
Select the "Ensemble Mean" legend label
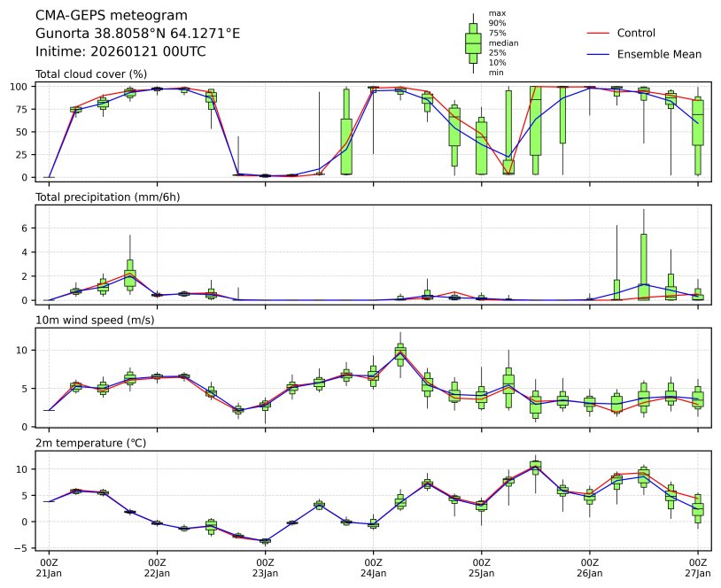(x=659, y=55)
